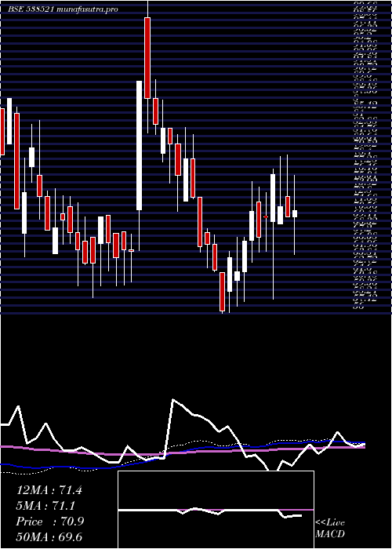This screenshot has width=392, height=549.
Task: Click the tall white candlestick before the peak
Action: 139,146
